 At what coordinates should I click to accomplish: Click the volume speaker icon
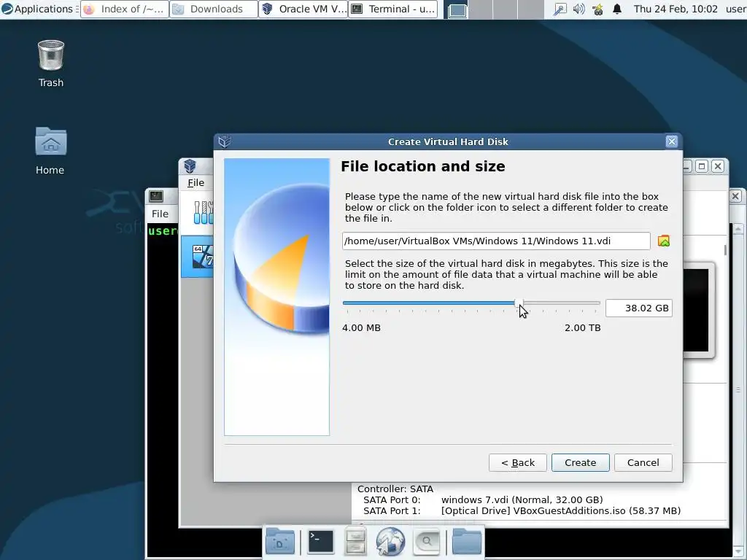578,9
